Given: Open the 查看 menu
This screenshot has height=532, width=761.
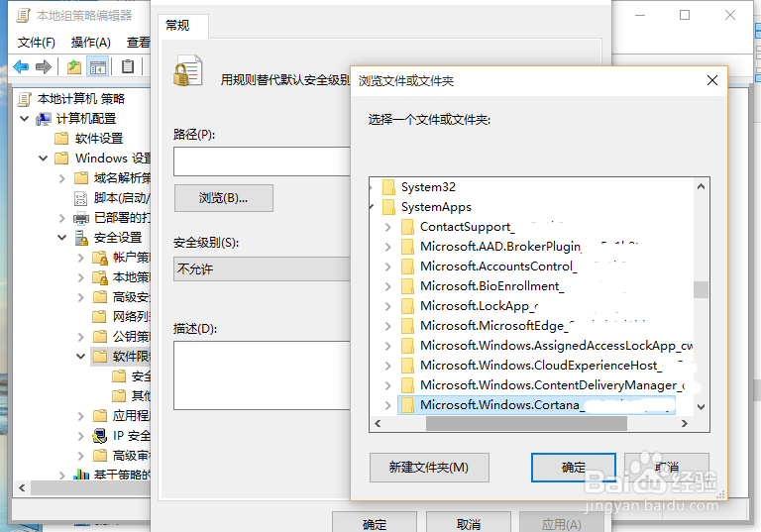Looking at the screenshot, I should point(139,43).
